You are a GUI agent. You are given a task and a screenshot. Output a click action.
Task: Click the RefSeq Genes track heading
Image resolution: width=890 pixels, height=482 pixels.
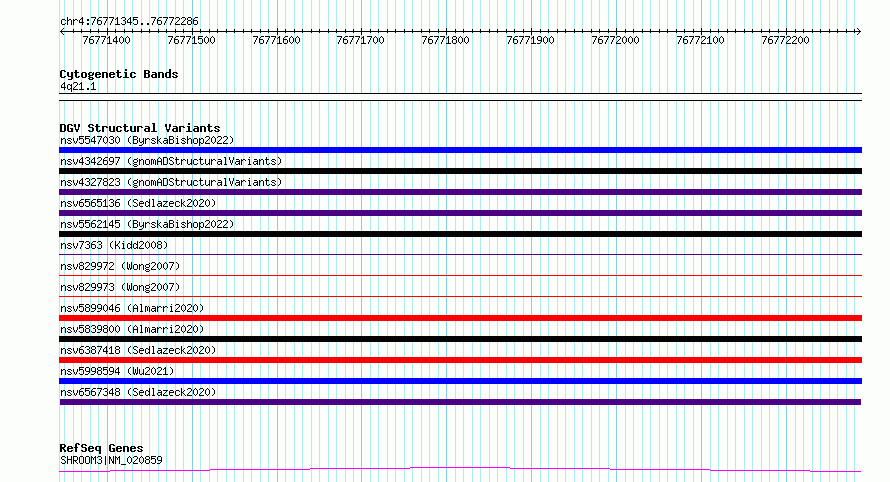coord(101,448)
